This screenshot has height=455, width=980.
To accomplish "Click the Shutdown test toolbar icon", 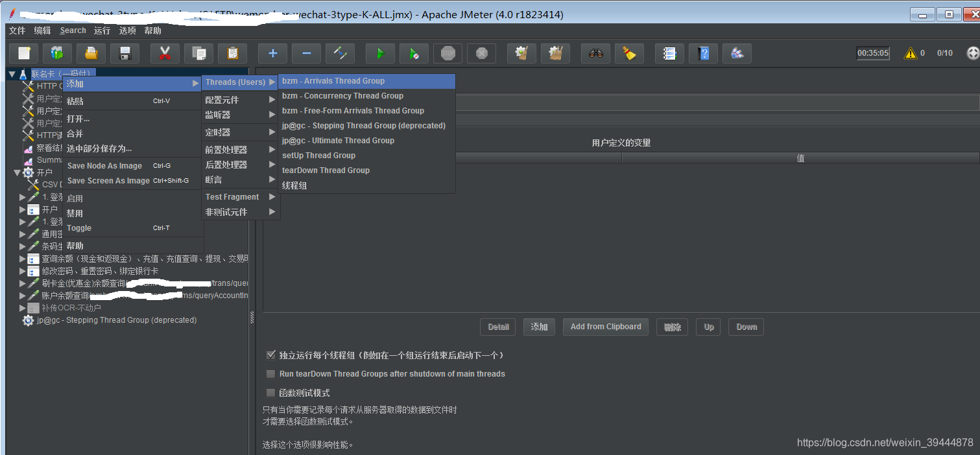I will (x=481, y=53).
